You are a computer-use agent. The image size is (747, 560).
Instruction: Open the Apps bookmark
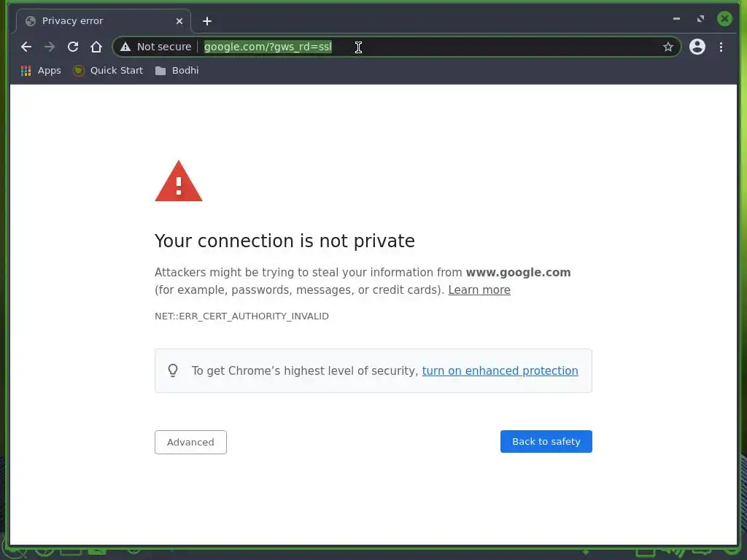tap(41, 71)
